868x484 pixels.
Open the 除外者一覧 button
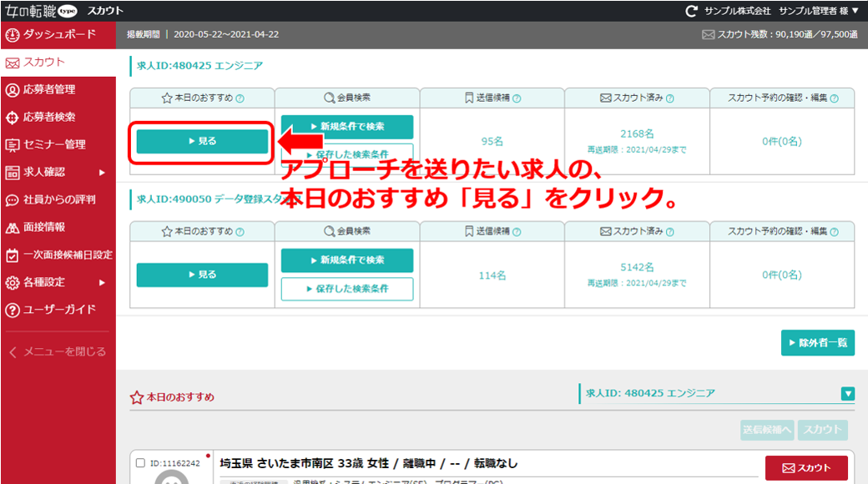click(818, 343)
